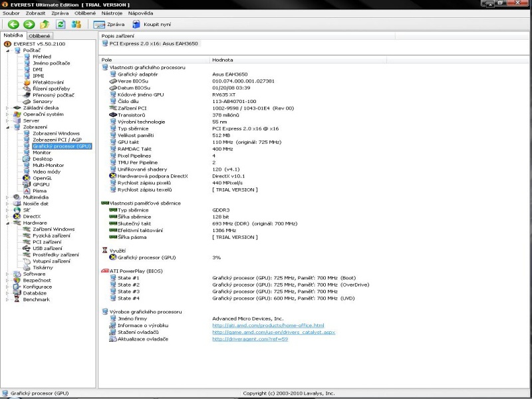The width and height of the screenshot is (532, 399).
Task: Open the Nápověda menu
Action: pyautogui.click(x=140, y=13)
